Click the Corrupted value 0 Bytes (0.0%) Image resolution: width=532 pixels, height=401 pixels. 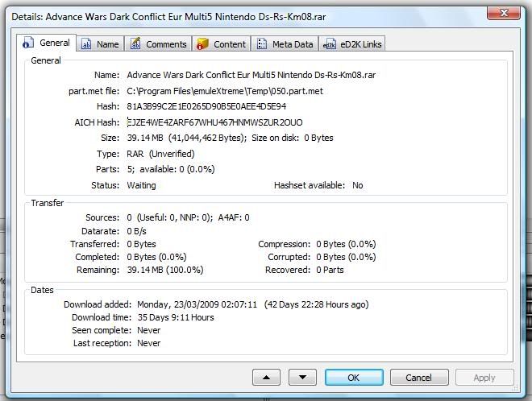coord(346,257)
